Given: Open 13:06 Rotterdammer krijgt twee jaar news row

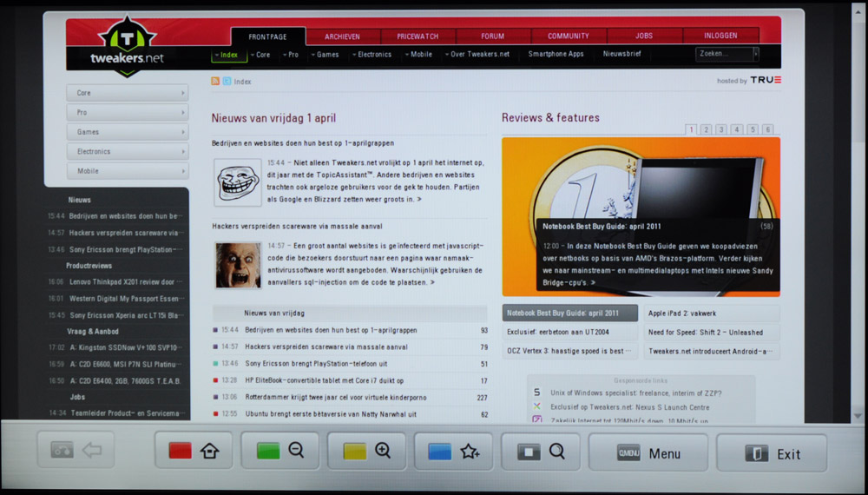Looking at the screenshot, I should [x=350, y=398].
